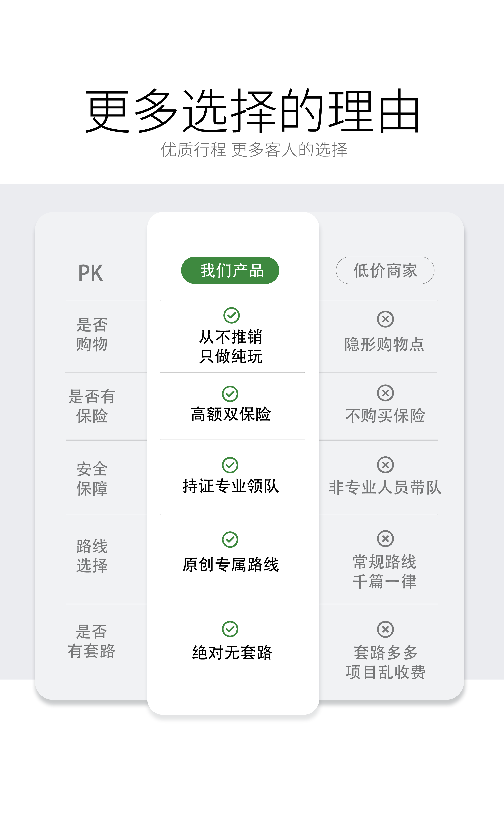504x834 pixels.
Task: Click the X icon above 常规路线
Action: (x=385, y=539)
